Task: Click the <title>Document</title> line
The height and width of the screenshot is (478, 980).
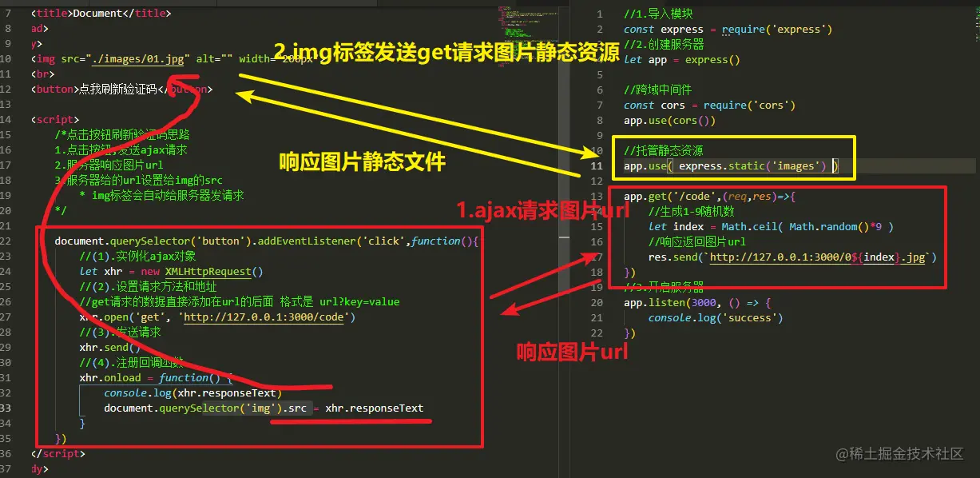Action: coord(101,13)
